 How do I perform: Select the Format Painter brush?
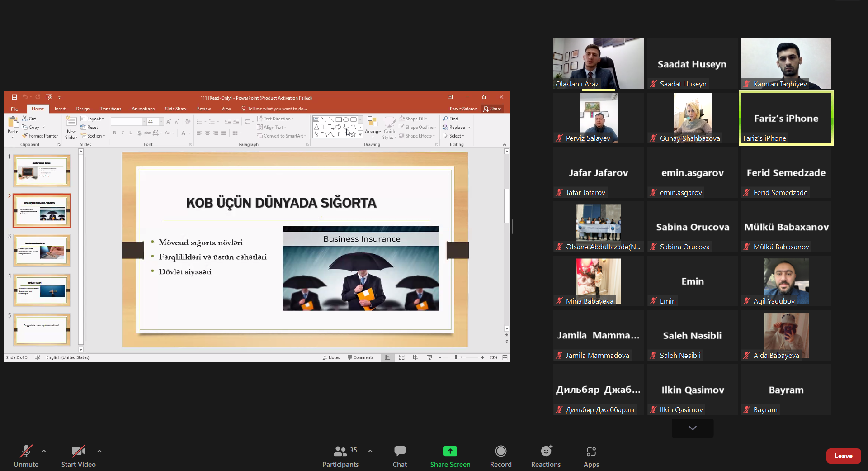pyautogui.click(x=40, y=136)
